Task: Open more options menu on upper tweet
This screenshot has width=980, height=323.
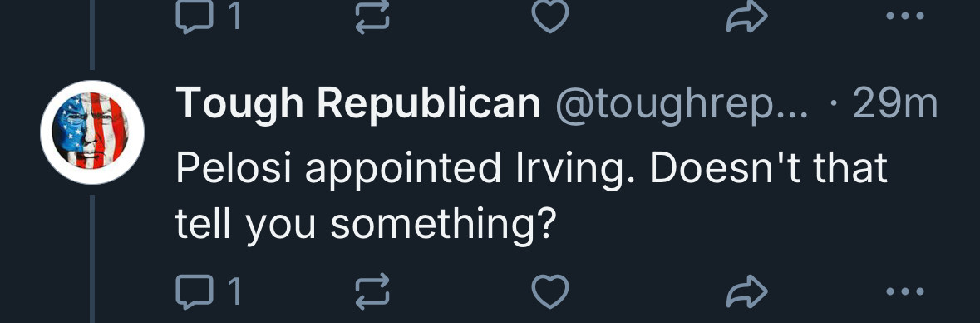Action: (906, 16)
